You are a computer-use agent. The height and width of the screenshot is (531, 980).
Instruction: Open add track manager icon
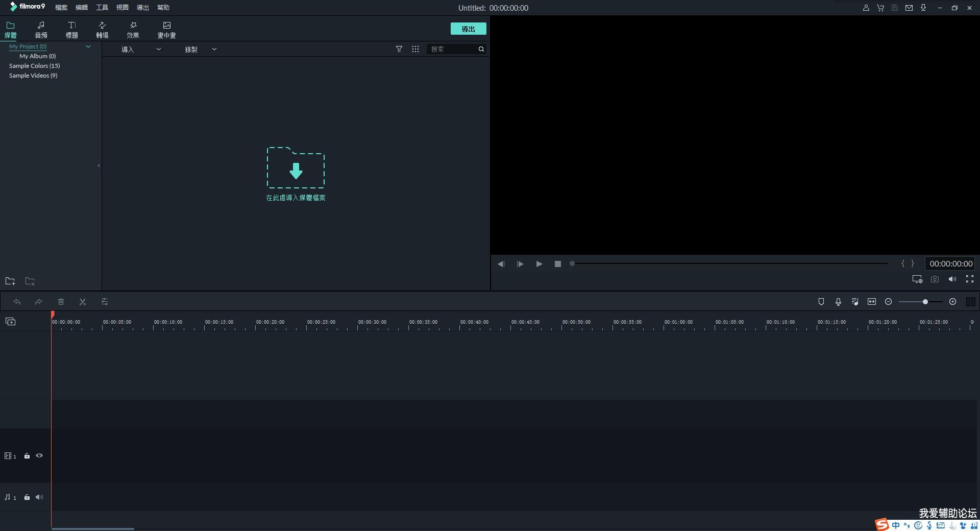pyautogui.click(x=10, y=321)
